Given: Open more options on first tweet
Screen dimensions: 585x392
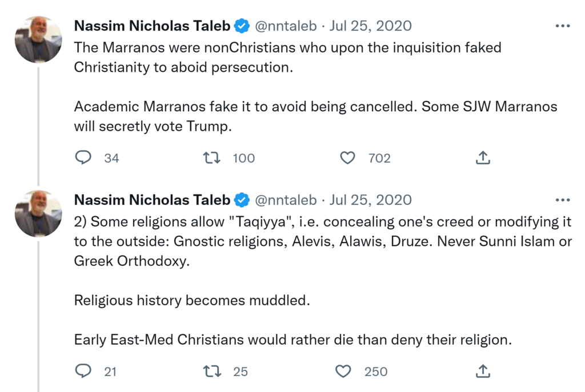Looking at the screenshot, I should (x=563, y=26).
